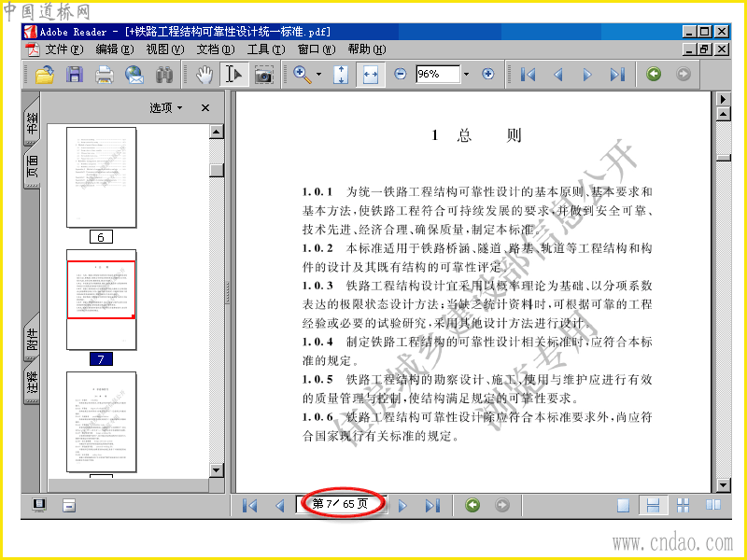Switch to the 书签 bookmarks side tab
Screen dimensions: 747x560
32,122
